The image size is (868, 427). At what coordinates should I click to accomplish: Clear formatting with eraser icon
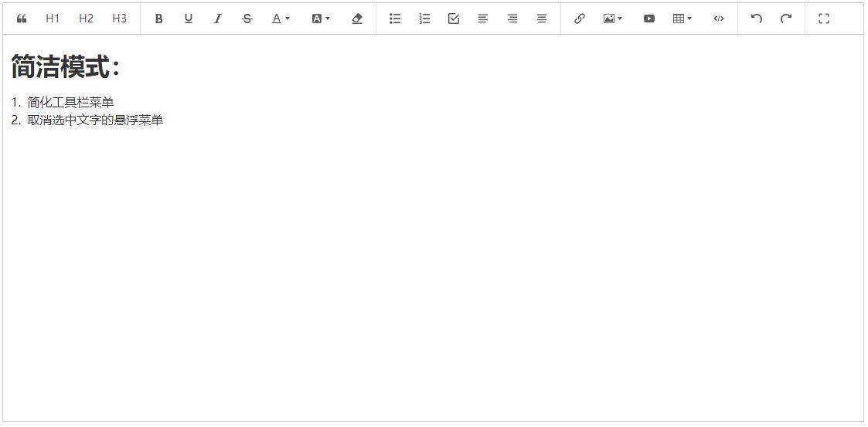click(356, 19)
